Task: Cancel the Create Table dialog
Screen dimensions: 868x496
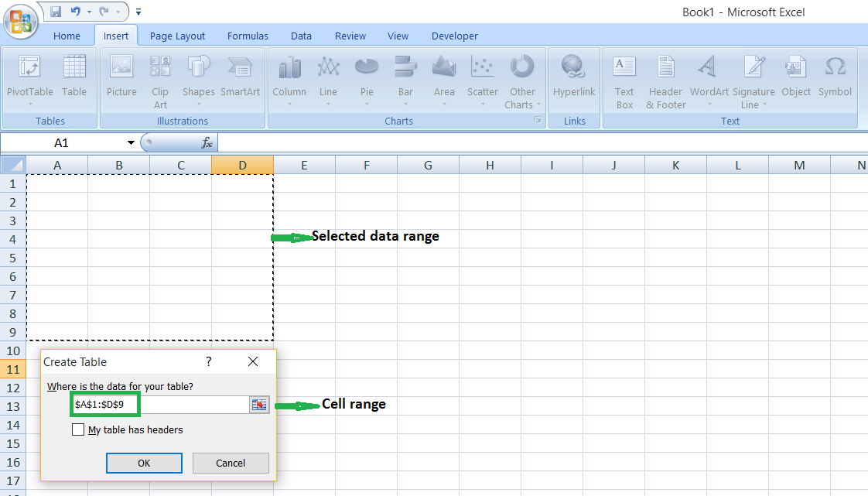Action: pyautogui.click(x=231, y=463)
